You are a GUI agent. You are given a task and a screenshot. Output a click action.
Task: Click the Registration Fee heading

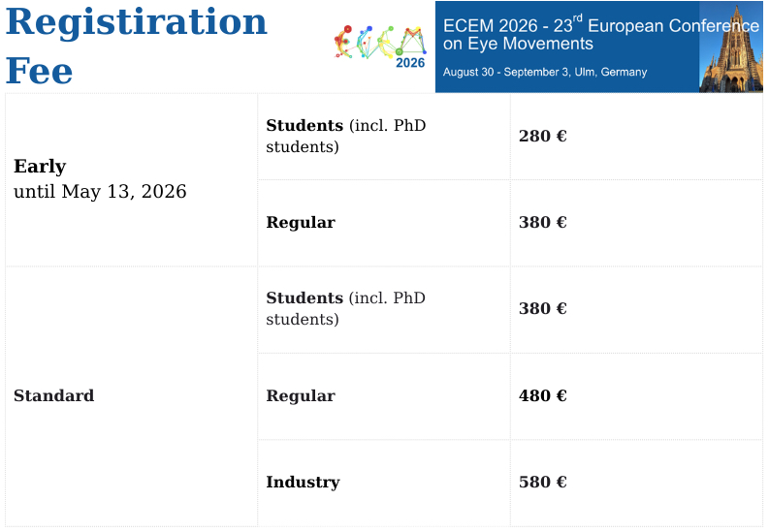tap(136, 47)
